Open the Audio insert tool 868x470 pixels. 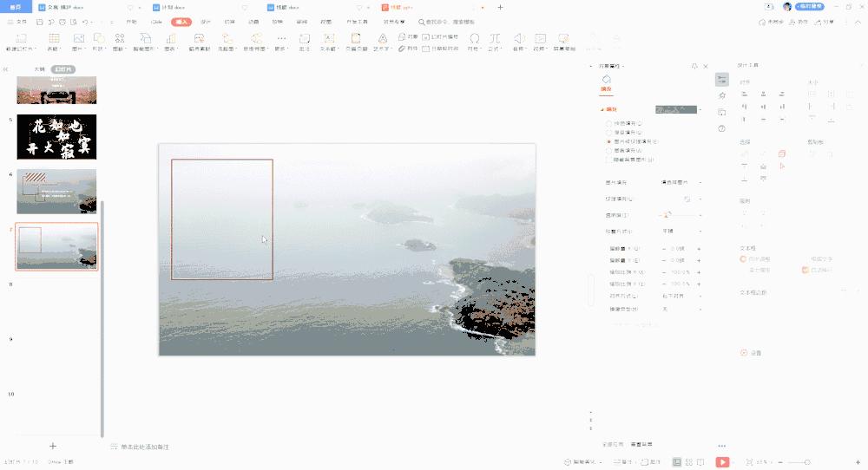tap(518, 39)
